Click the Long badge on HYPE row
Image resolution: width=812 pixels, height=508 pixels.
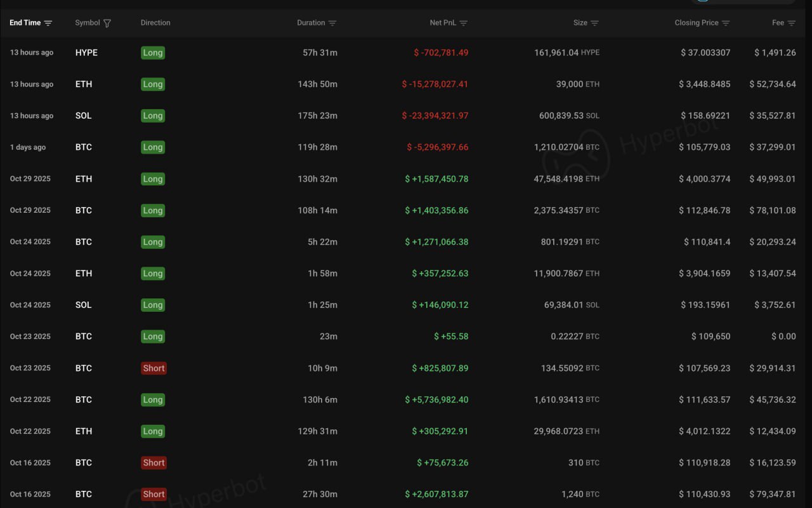point(153,53)
